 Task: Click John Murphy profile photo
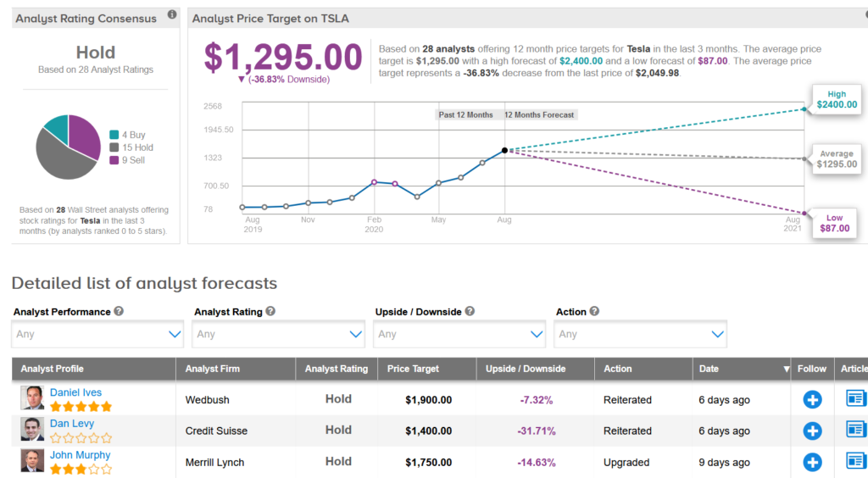tap(32, 461)
